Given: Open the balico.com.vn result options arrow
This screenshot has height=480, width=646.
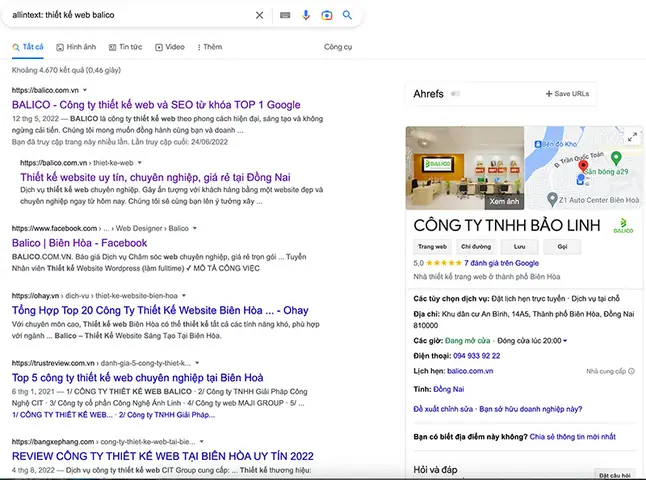Looking at the screenshot, I should (x=85, y=90).
